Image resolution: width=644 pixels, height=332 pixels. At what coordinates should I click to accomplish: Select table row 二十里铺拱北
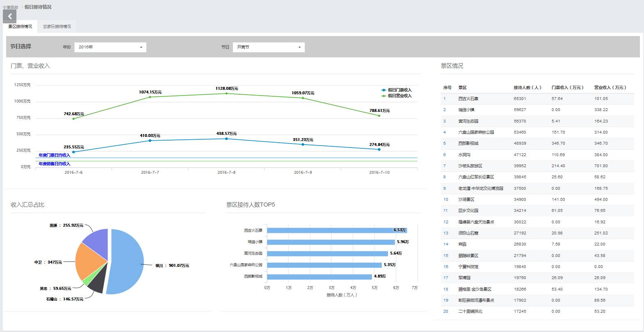tap(536, 312)
